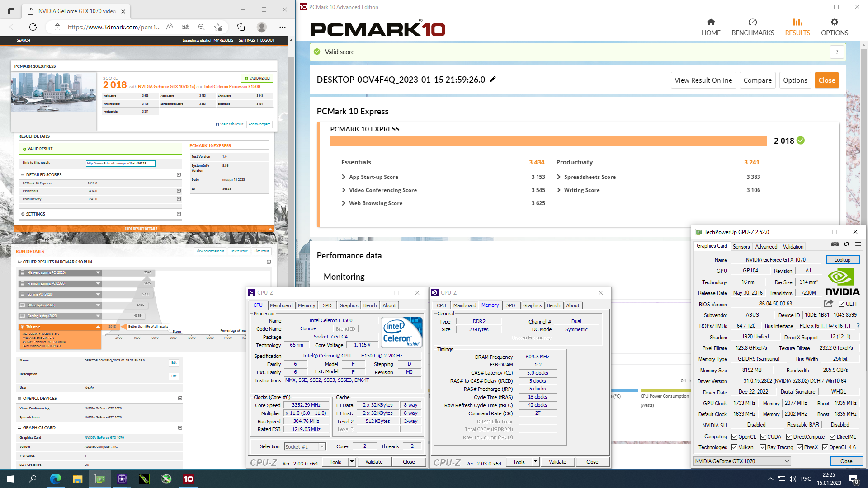This screenshot has height=488, width=868.
Task: Toggle the Vulkan checkbox in GPU-Z
Action: [735, 447]
